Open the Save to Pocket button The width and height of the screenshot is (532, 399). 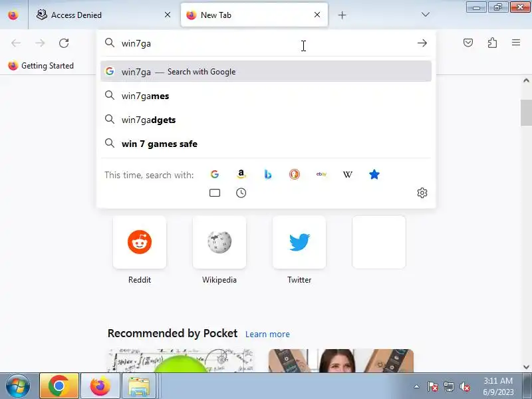pyautogui.click(x=468, y=43)
